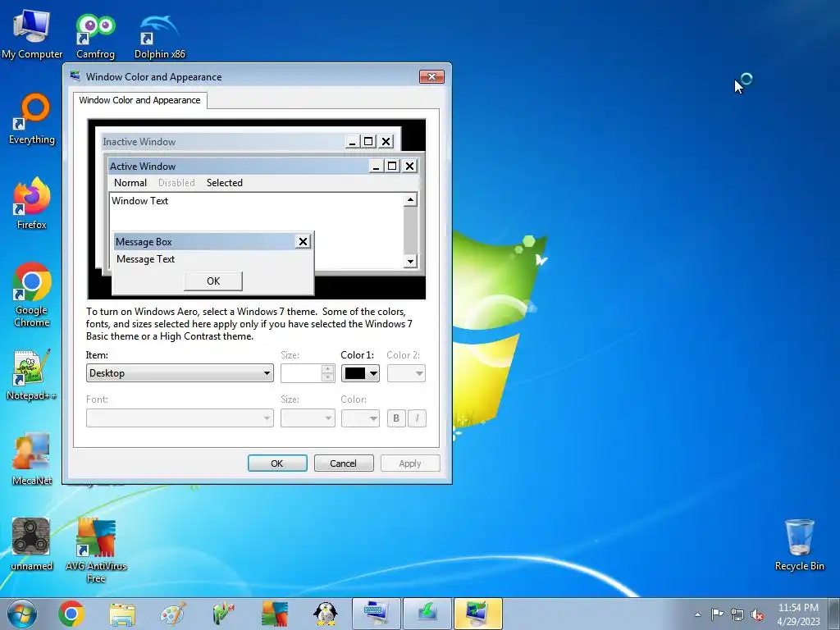Open the taskbar clock showing 11:54 PM
The image size is (840, 630).
(798, 614)
